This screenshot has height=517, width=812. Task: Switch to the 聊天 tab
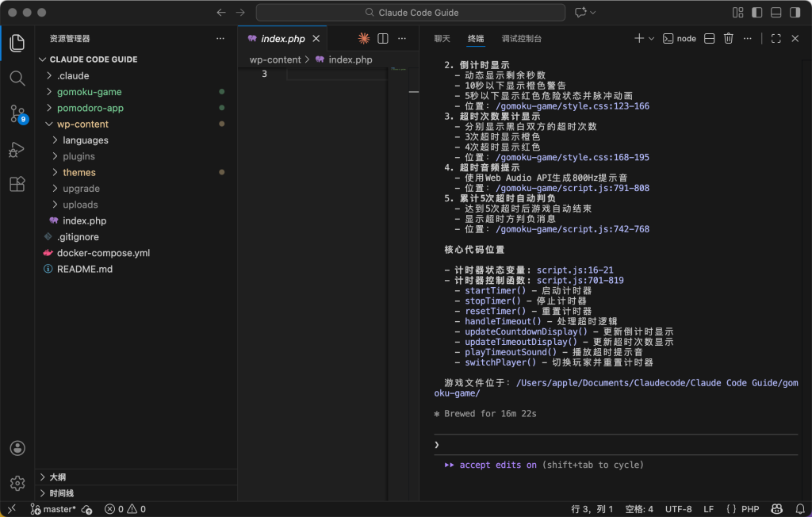coord(442,38)
